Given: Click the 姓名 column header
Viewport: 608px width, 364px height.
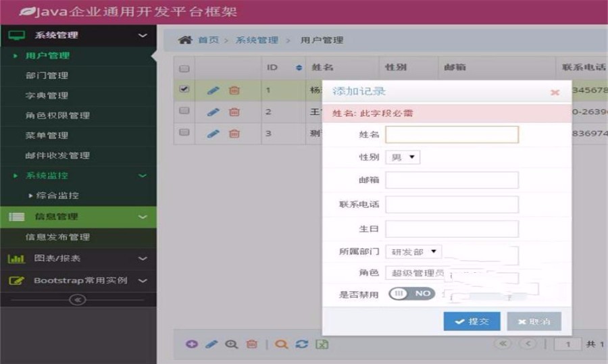Looking at the screenshot, I should 323,68.
